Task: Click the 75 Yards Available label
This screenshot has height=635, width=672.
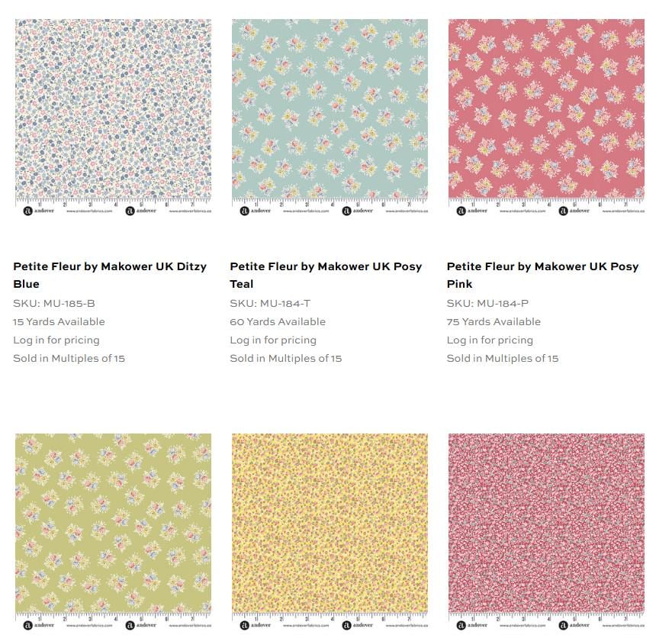Action: (494, 321)
